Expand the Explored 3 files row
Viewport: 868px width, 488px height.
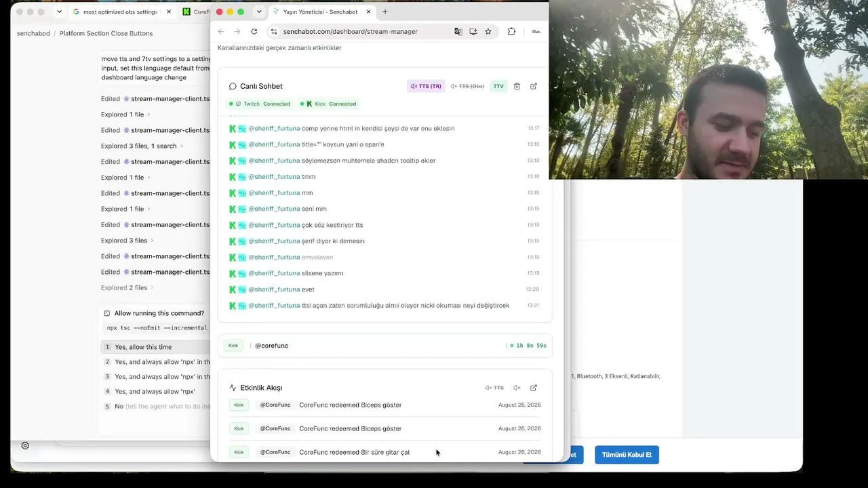point(127,241)
